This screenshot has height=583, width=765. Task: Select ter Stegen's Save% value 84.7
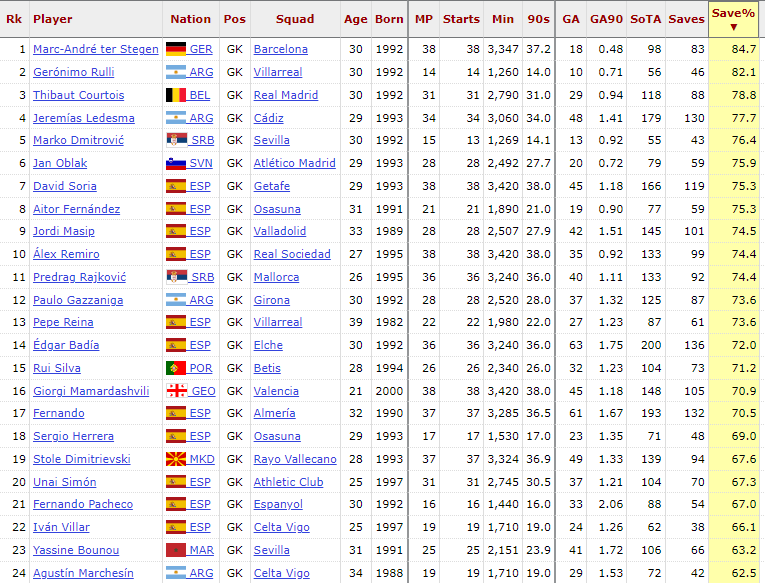pyautogui.click(x=744, y=49)
